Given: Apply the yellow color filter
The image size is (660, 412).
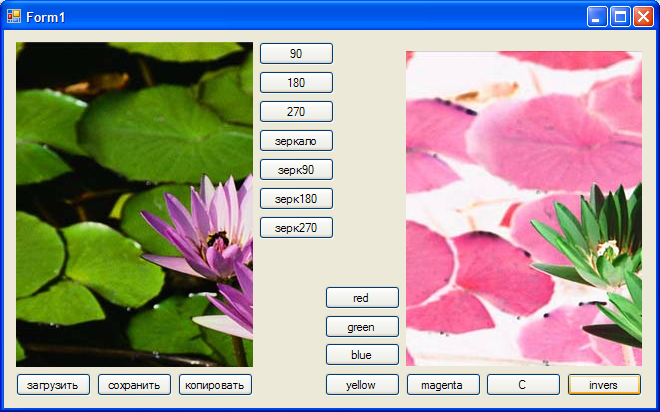Looking at the screenshot, I should coord(362,385).
